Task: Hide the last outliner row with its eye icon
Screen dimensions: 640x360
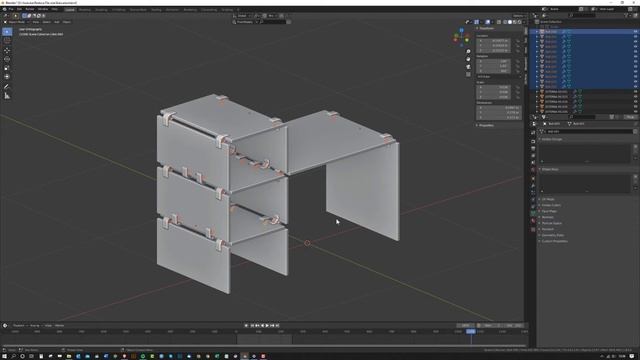Action: point(635,111)
